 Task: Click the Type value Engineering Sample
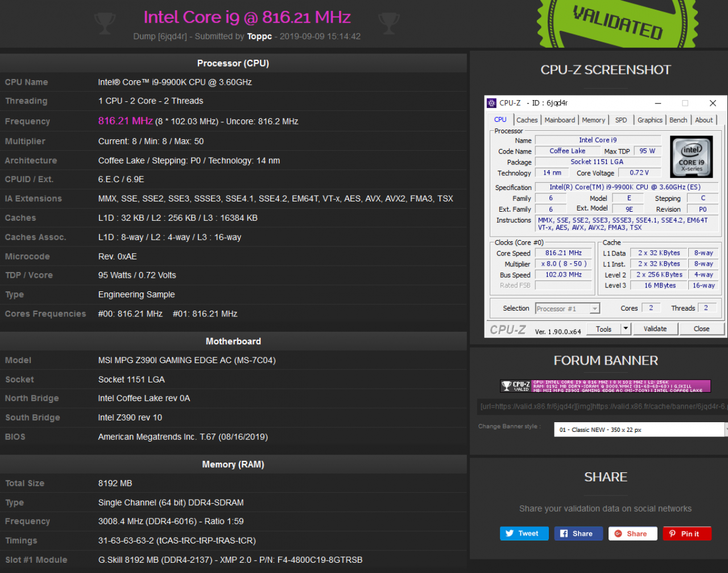tap(136, 295)
